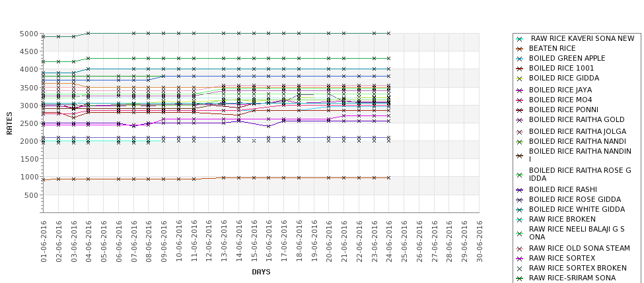Click the 01-06-2016 date label
This screenshot has width=644, height=283.
[44, 241]
